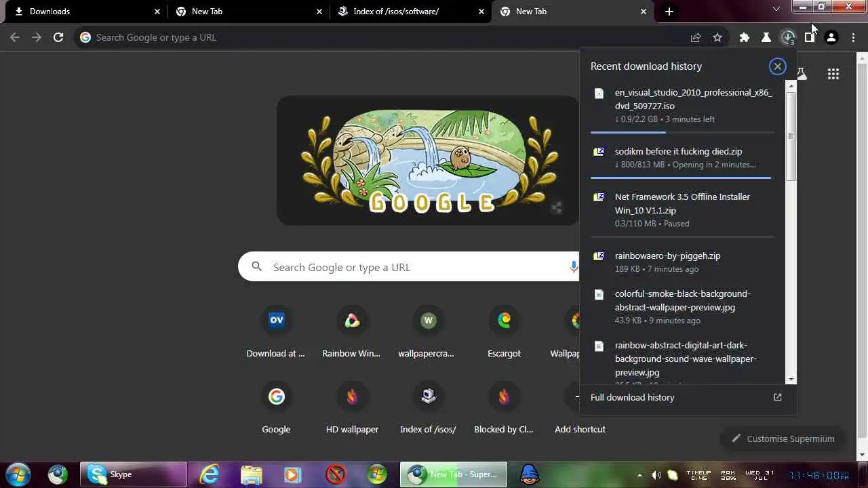Open Experiments flask icon in toolbar
The width and height of the screenshot is (868, 488).
(766, 37)
